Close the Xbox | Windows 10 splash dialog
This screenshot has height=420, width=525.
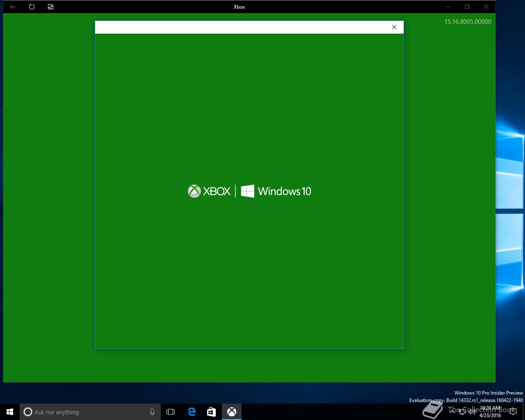[x=394, y=27]
